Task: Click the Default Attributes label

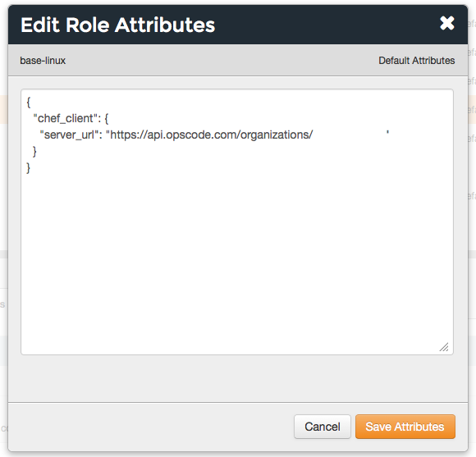Action: coord(417,61)
